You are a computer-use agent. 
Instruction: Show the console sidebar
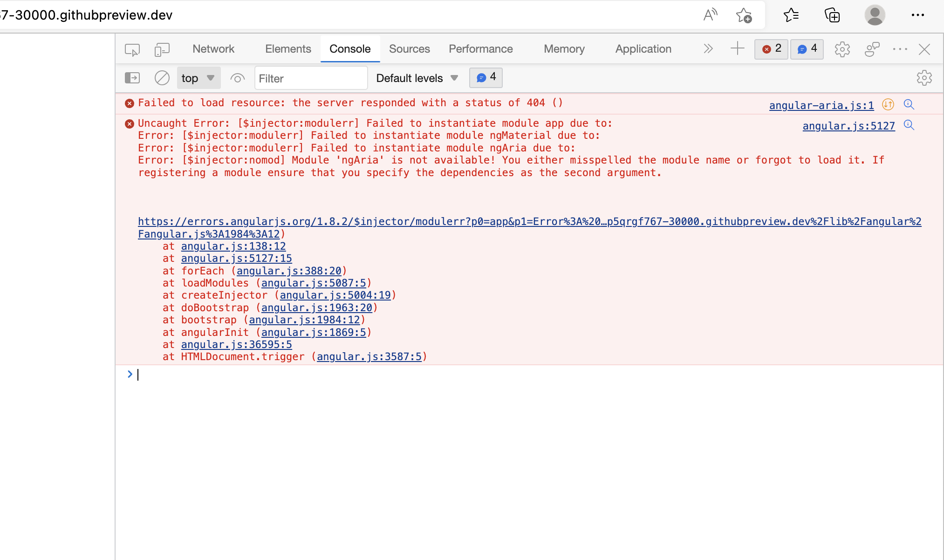[132, 78]
